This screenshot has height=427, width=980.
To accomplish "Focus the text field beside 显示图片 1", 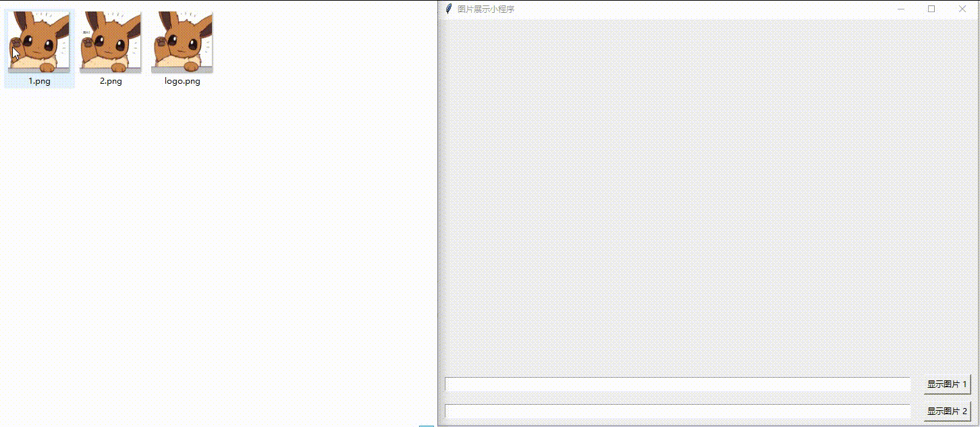I will tap(677, 384).
